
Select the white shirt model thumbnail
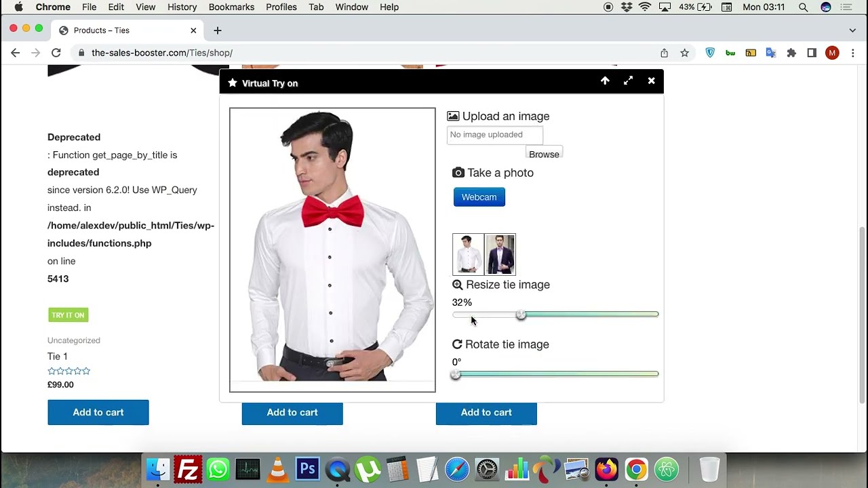468,254
